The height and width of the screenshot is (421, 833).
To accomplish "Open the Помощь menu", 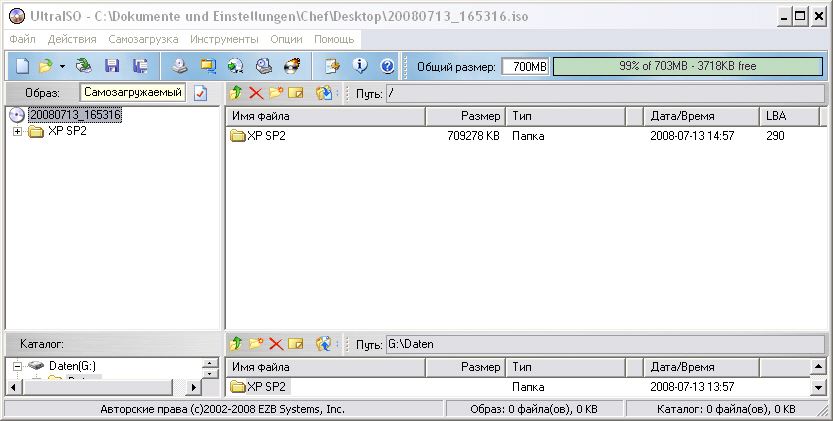I will [334, 39].
